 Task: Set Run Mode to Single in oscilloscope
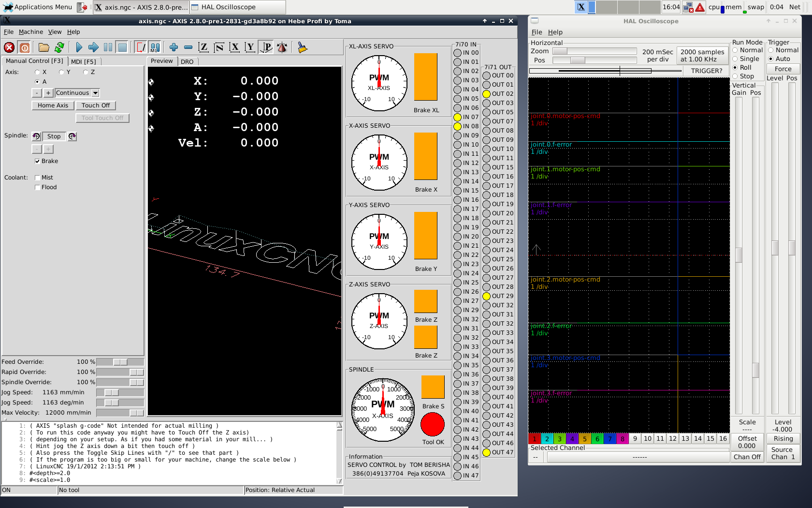click(736, 59)
